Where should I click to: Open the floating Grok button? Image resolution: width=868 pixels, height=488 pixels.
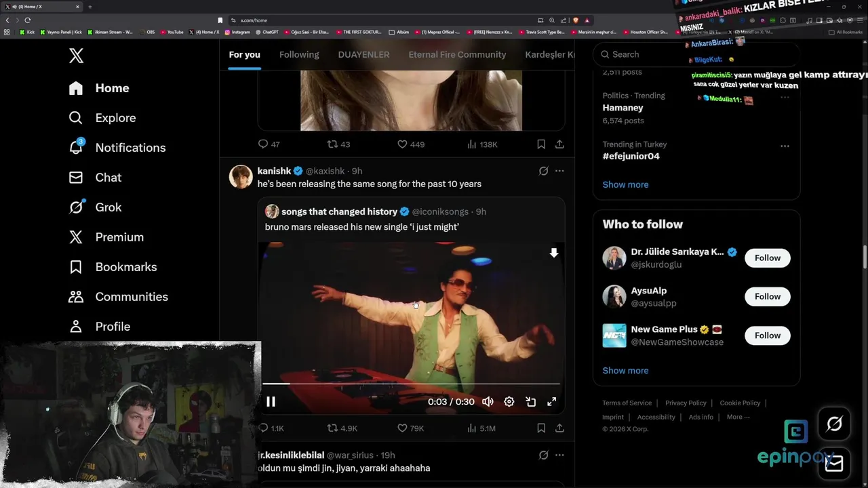[834, 424]
